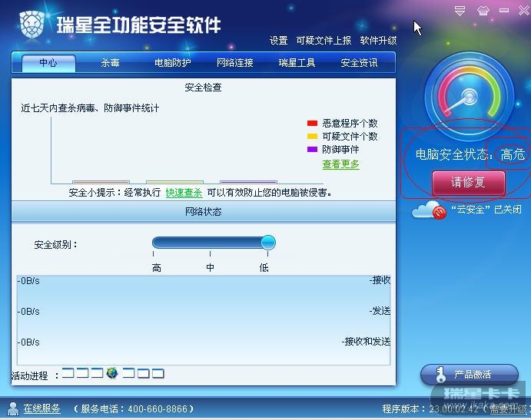Image resolution: width=531 pixels, height=420 pixels.
Task: Click the online service person icon
Action: click(13, 408)
